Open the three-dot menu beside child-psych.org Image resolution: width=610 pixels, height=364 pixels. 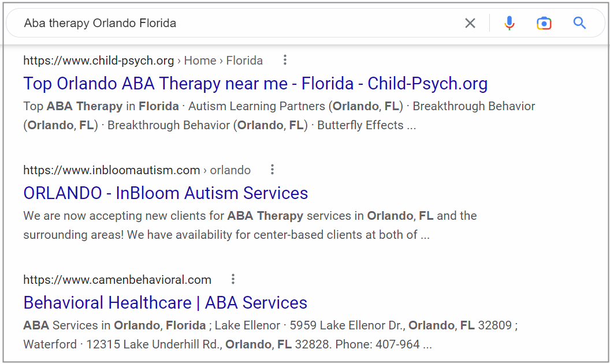285,60
